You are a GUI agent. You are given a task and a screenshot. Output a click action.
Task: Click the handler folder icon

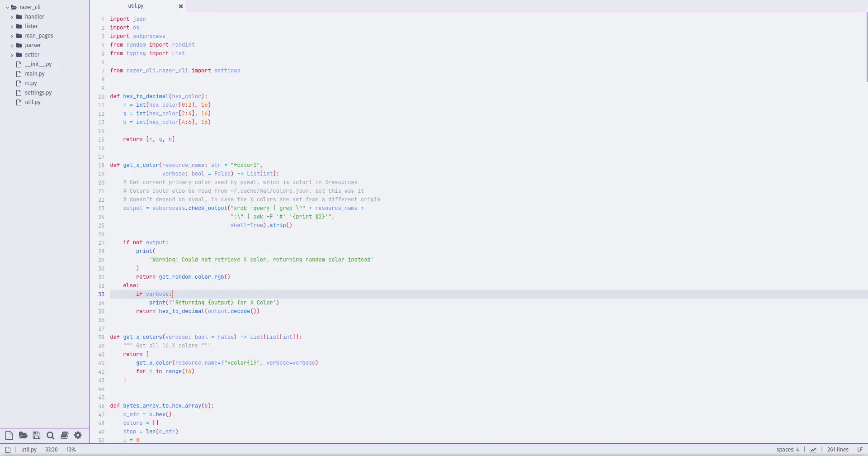[x=19, y=17]
